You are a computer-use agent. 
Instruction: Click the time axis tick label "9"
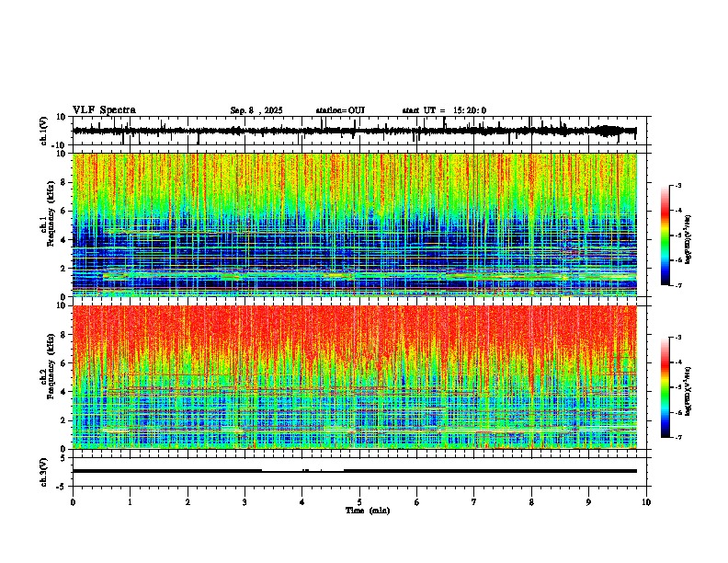[588, 502]
